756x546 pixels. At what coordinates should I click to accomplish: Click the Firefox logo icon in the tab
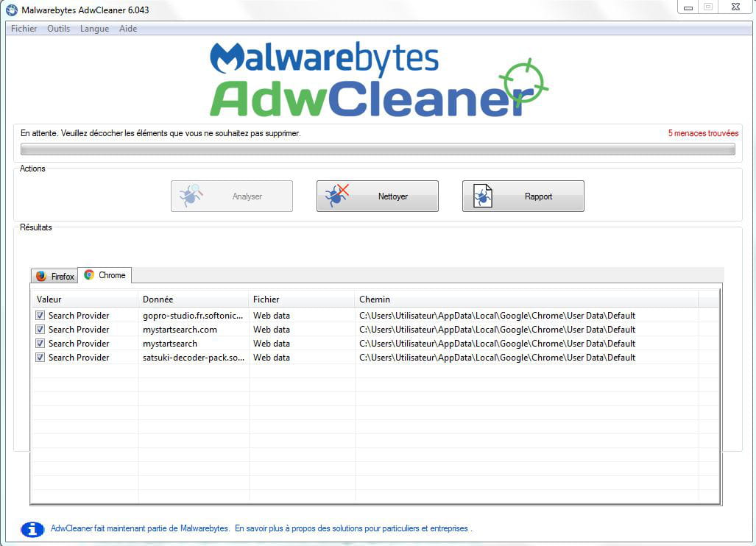click(x=41, y=276)
